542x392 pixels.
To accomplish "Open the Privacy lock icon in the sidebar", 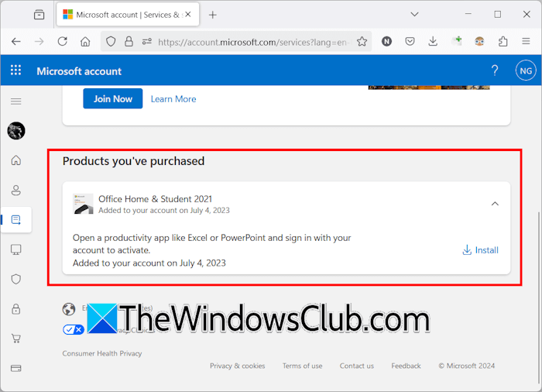I will click(x=16, y=309).
